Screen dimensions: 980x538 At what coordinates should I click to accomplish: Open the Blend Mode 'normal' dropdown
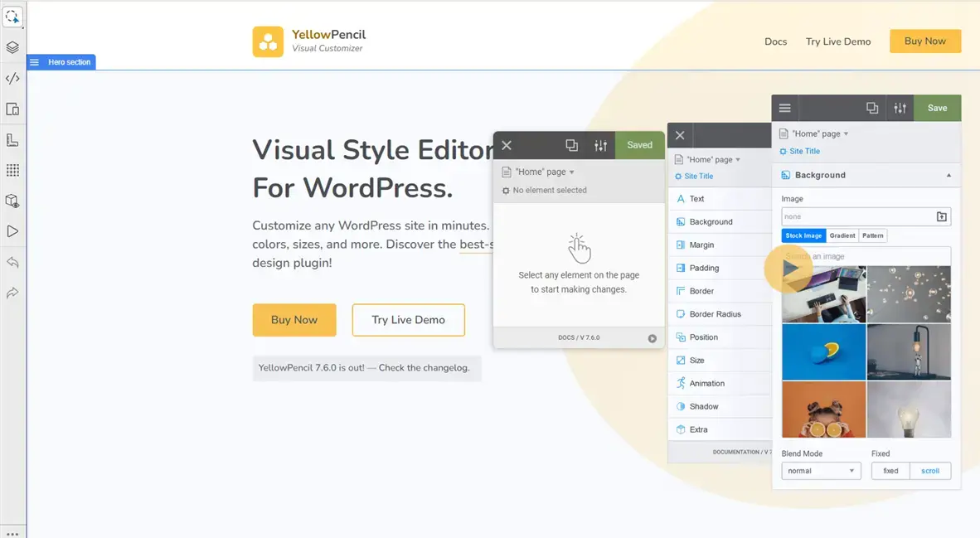coord(821,471)
